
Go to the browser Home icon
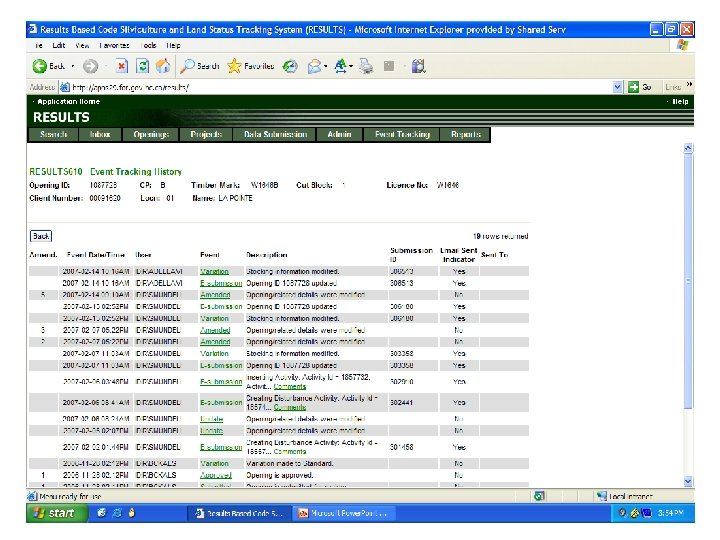click(x=163, y=66)
